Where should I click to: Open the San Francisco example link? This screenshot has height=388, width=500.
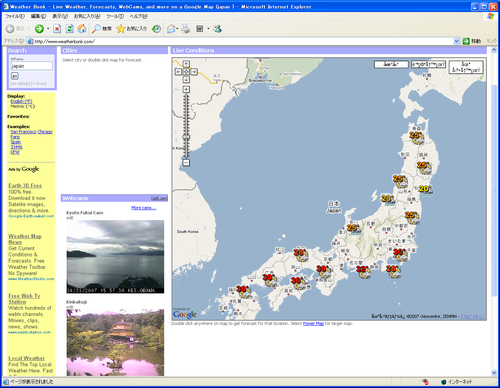tap(23, 132)
